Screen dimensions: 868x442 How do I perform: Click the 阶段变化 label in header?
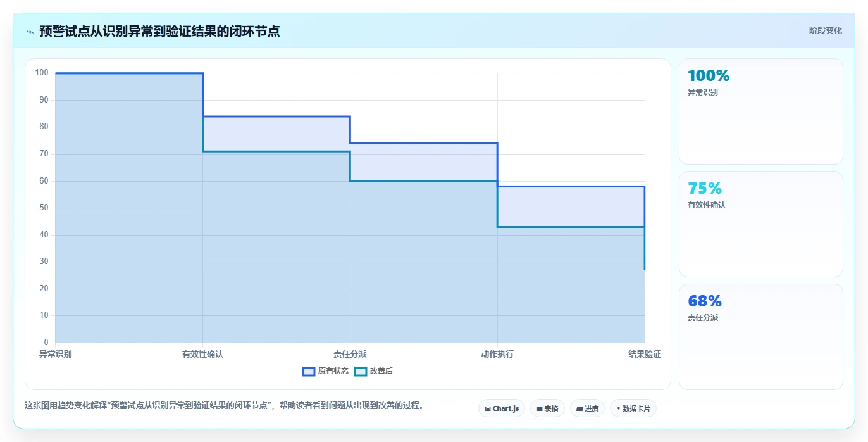coord(826,30)
